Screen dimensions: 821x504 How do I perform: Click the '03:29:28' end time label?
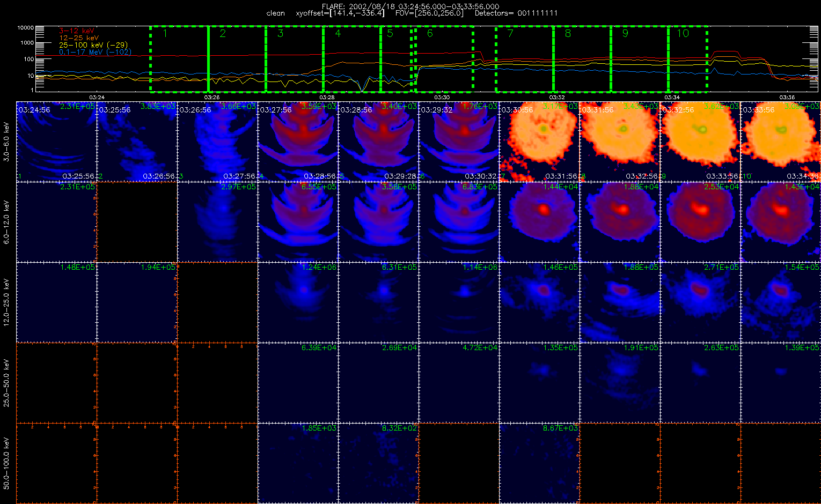pyautogui.click(x=401, y=176)
